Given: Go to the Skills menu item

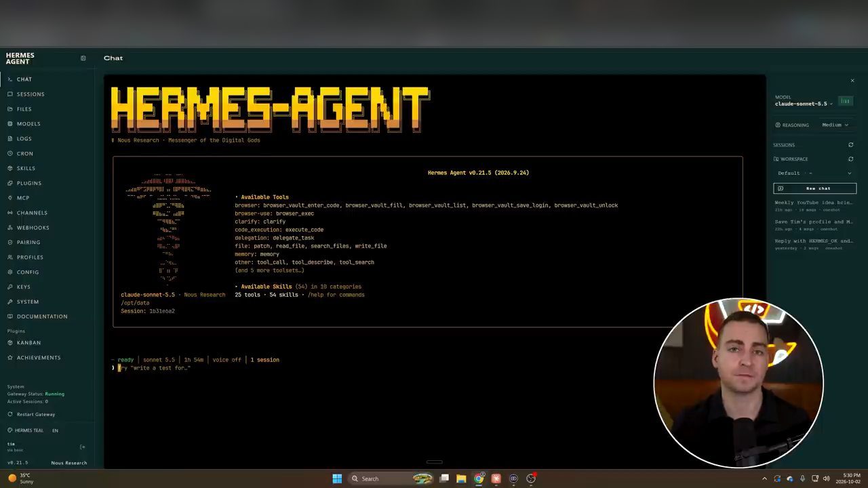Looking at the screenshot, I should click(26, 168).
